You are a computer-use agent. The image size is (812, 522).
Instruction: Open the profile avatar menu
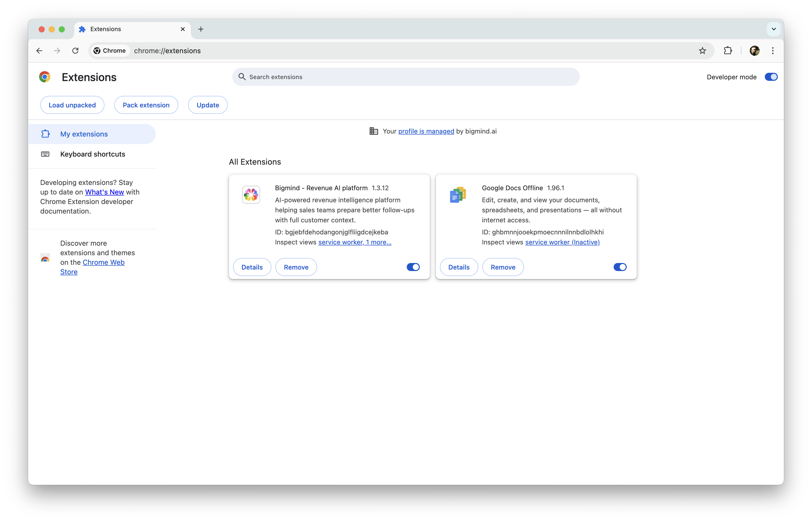(x=754, y=51)
